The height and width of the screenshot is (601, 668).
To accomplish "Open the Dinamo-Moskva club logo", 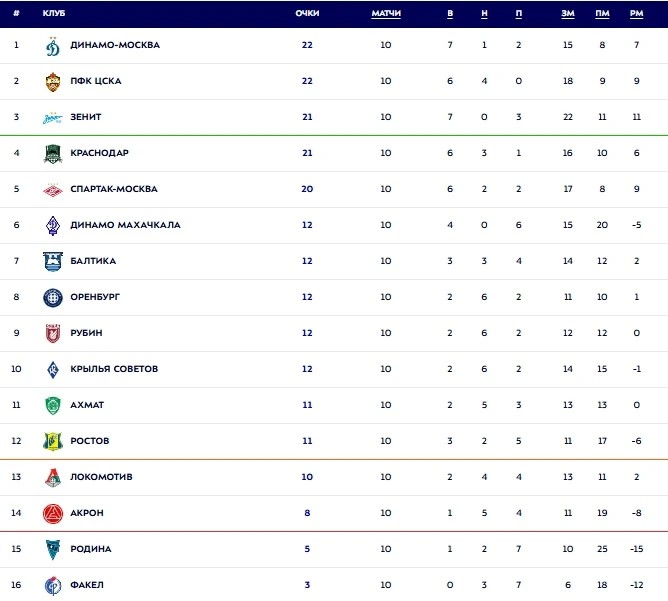I will 53,46.
